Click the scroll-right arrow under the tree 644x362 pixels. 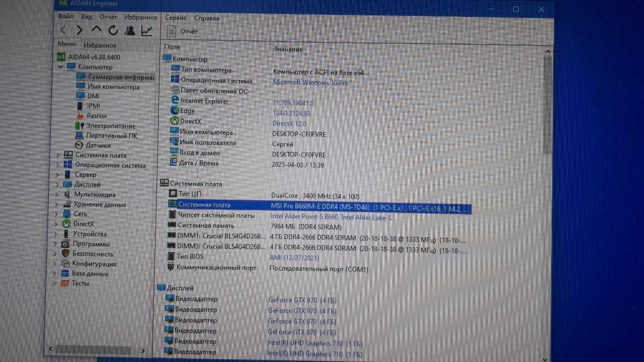143,350
